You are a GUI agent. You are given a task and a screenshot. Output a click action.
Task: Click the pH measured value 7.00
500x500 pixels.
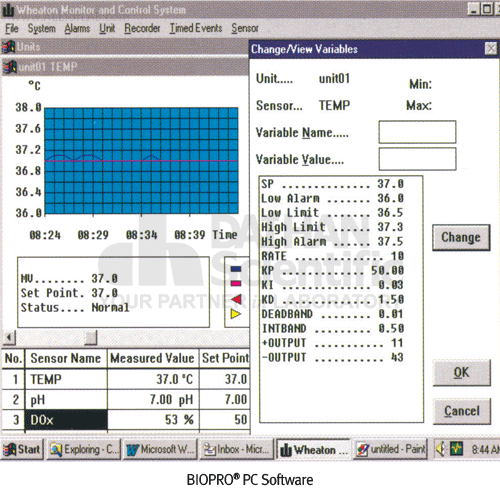point(171,400)
